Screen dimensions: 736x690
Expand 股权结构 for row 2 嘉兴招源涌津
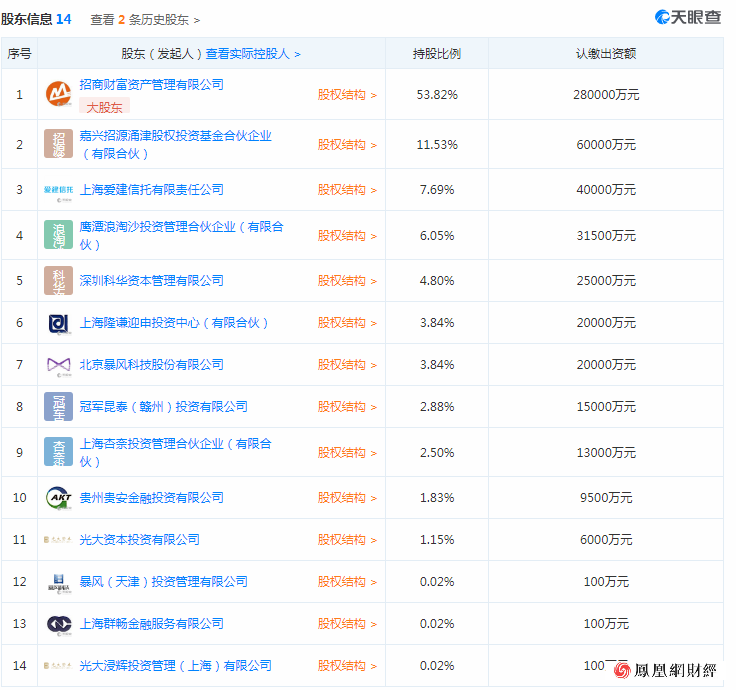point(347,145)
